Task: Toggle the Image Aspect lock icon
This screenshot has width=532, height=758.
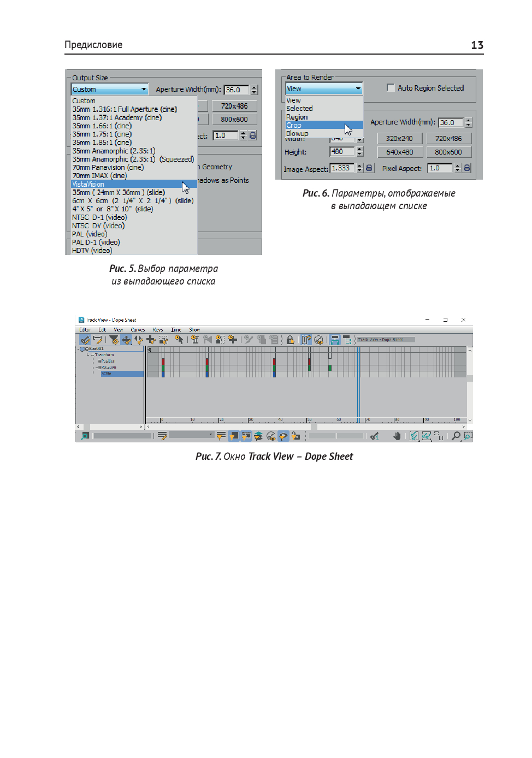Action: point(369,168)
